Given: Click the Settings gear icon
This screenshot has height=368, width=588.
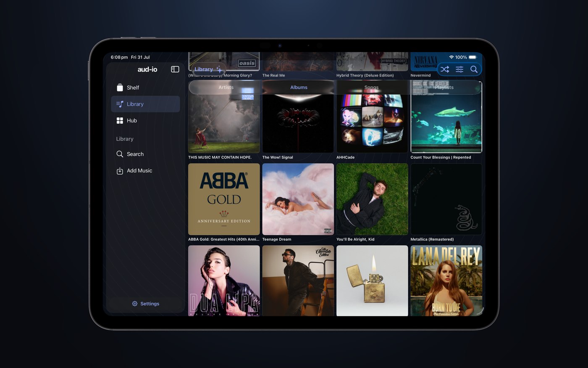Looking at the screenshot, I should coord(135,304).
